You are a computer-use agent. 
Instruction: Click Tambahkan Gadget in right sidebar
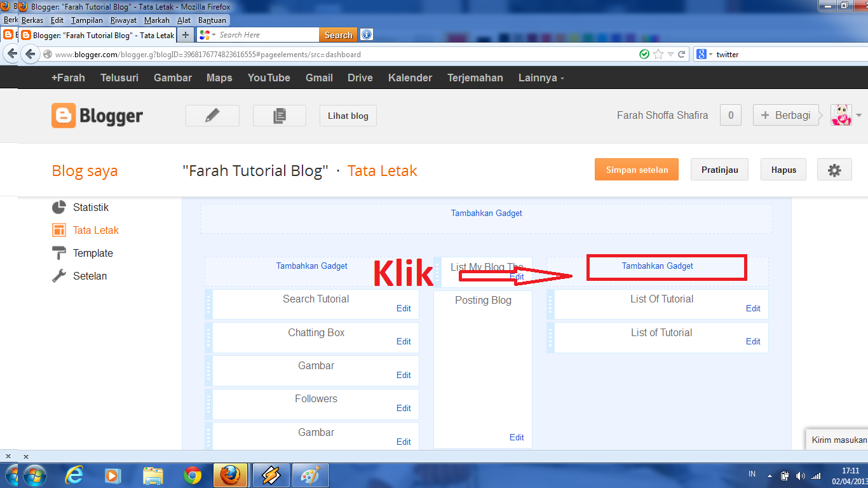click(658, 266)
